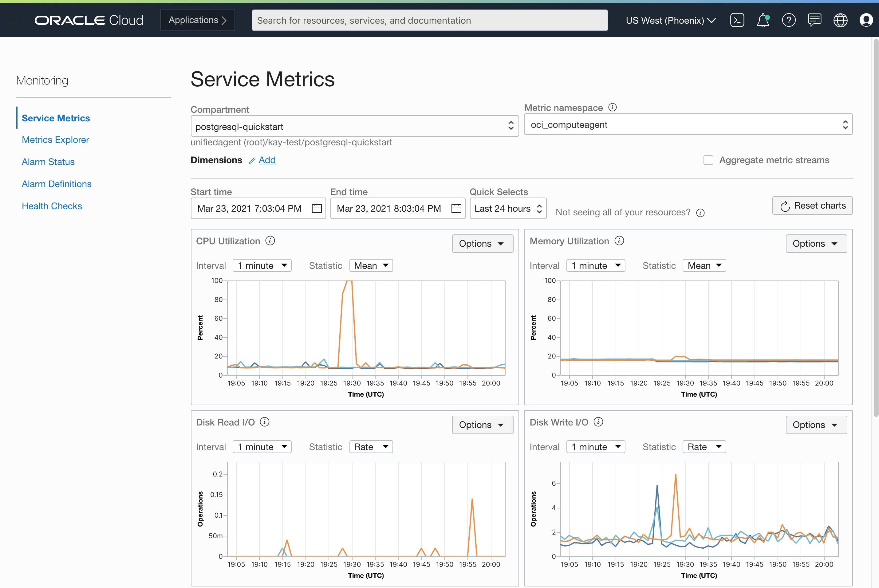
Task: Edit Dimensions using the pencil icon
Action: click(252, 160)
